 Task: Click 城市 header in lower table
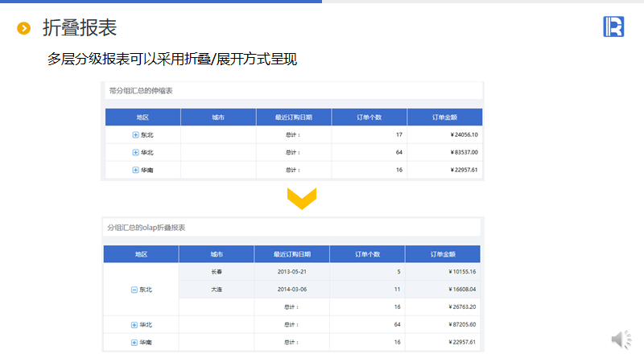(x=216, y=254)
